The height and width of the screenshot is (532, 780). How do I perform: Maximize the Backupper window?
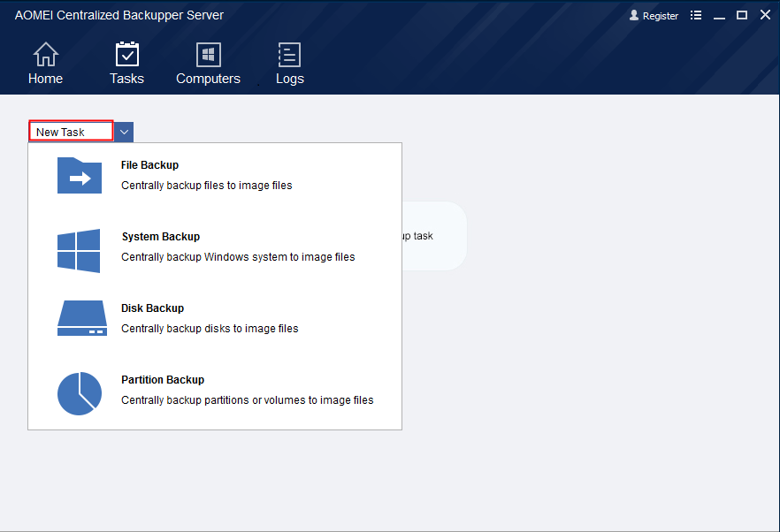pyautogui.click(x=742, y=15)
